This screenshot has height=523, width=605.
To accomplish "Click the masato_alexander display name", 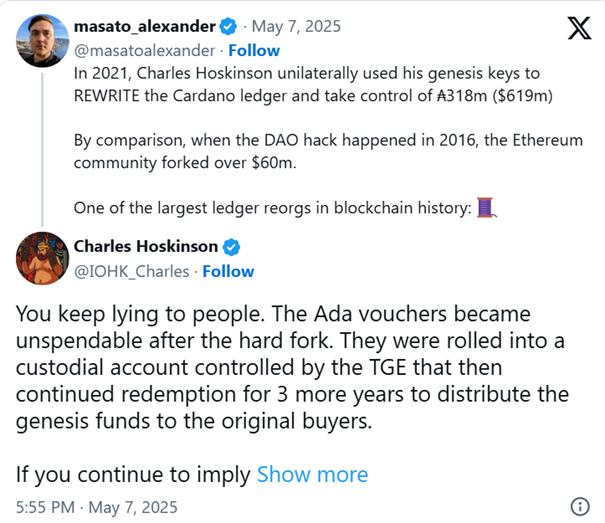I will (145, 27).
